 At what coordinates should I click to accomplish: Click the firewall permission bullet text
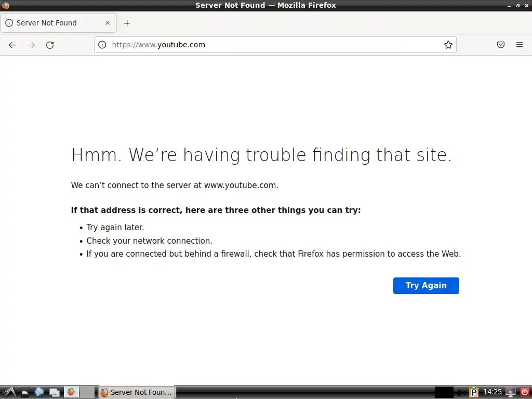(x=273, y=254)
